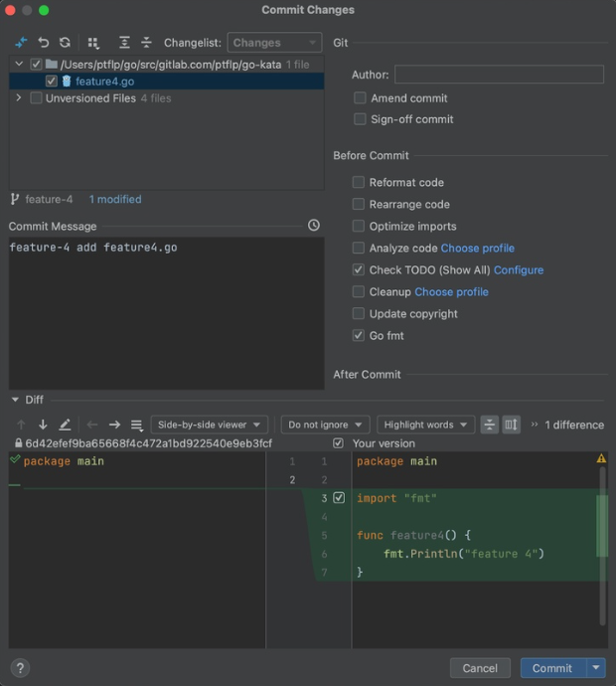Open the help question mark button
The image size is (616, 686).
pyautogui.click(x=20, y=668)
